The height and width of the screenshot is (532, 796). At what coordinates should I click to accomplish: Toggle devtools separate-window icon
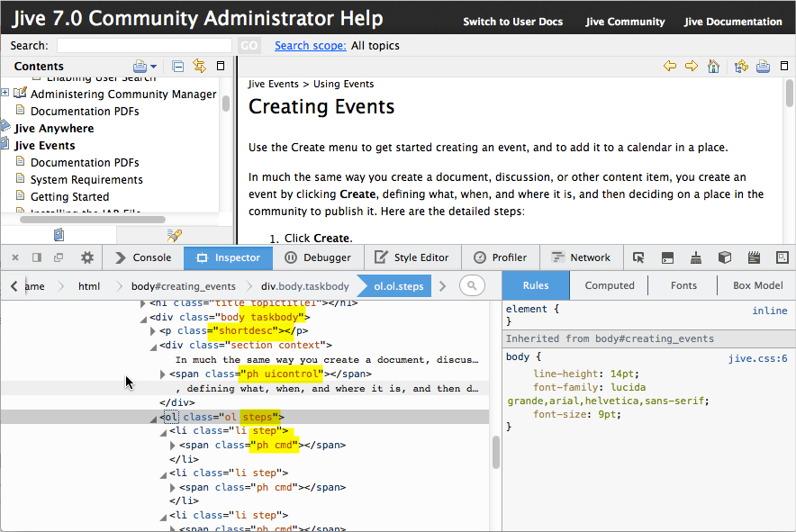click(59, 257)
